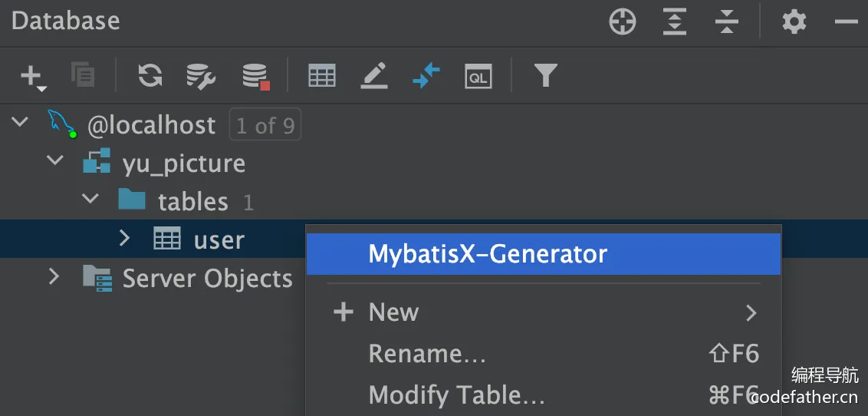Select the tables folder row
The image size is (868, 416).
(x=434, y=201)
